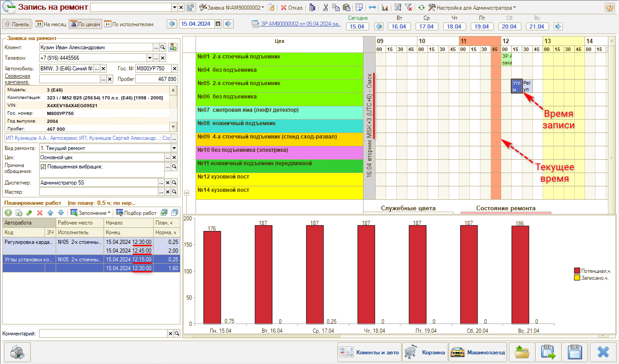Viewport: 619px width, 364px height.
Task: Toggle the Панель button
Action: pyautogui.click(x=17, y=24)
